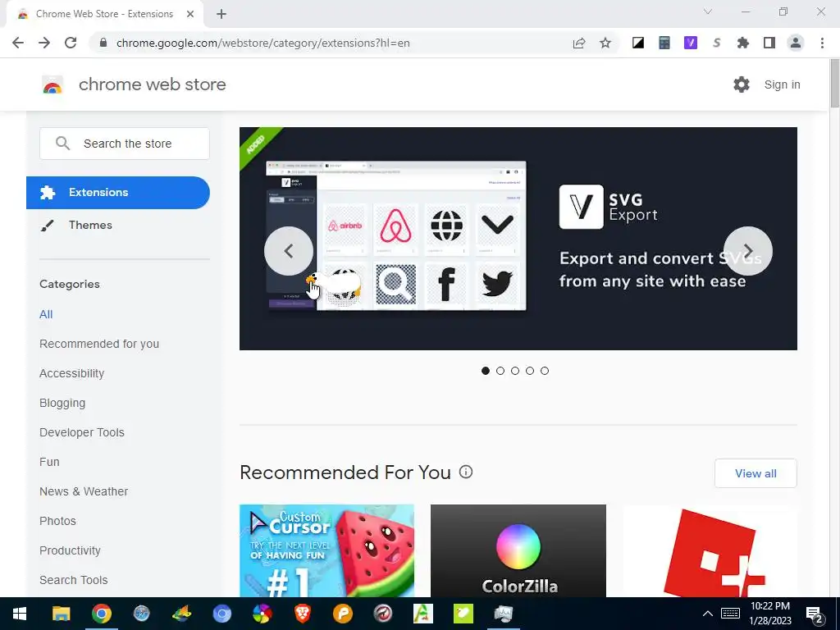The height and width of the screenshot is (630, 840).
Task: Choose Developer Tools category
Action: tap(82, 432)
